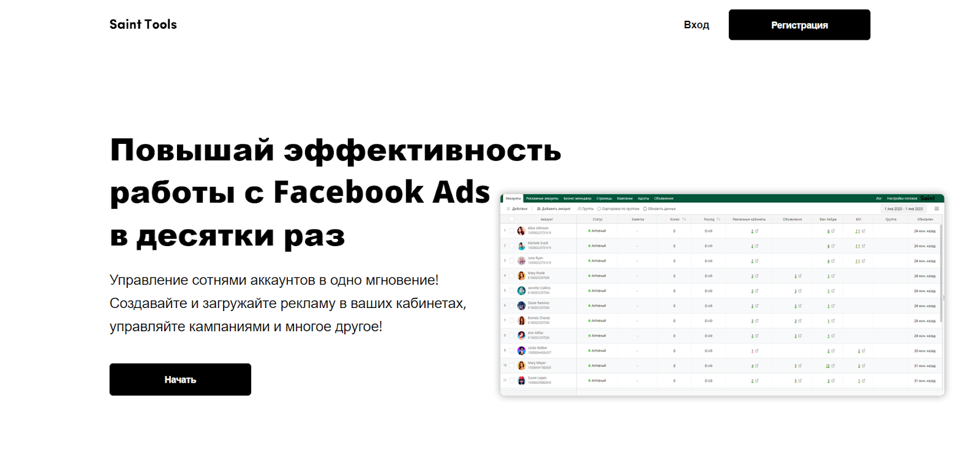Check the Michele Scott row checkbox
The height and width of the screenshot is (469, 980).
point(512,246)
